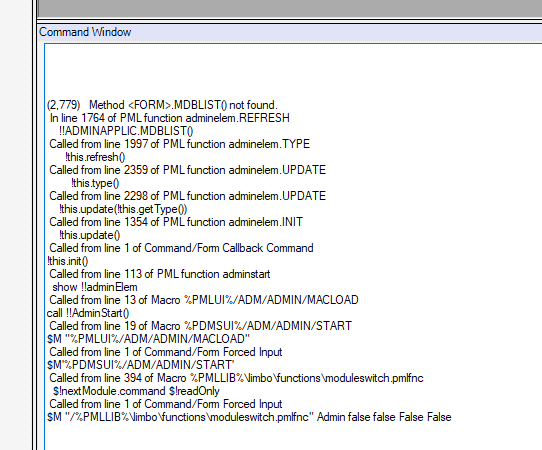Click the 'call !!AdminStart()' line
The image size is (542, 450).
(88, 313)
